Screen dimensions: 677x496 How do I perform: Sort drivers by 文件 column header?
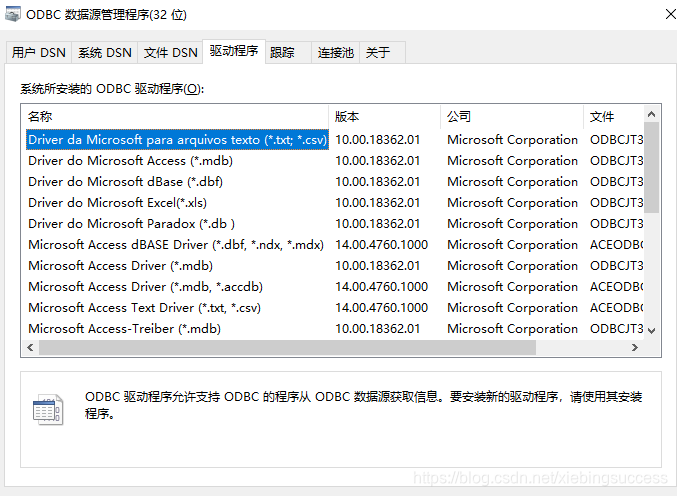click(x=614, y=117)
